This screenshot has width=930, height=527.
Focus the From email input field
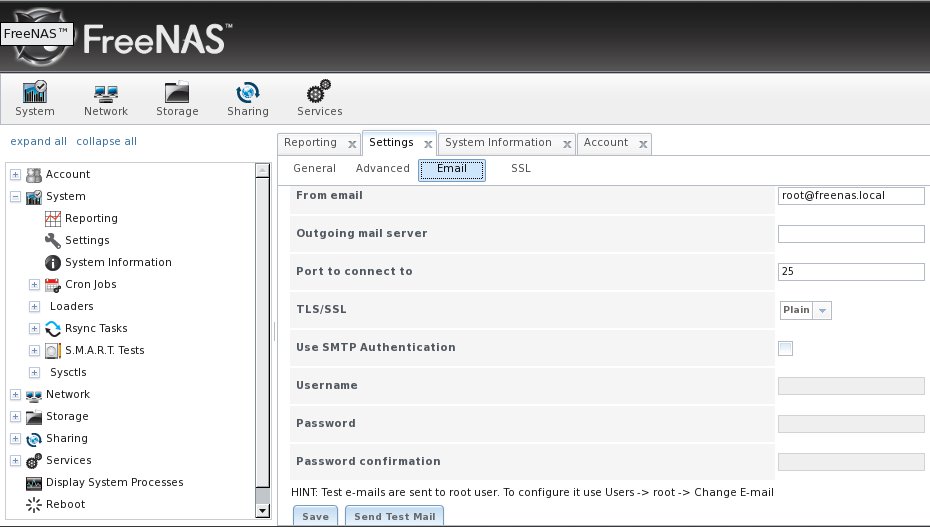click(851, 196)
